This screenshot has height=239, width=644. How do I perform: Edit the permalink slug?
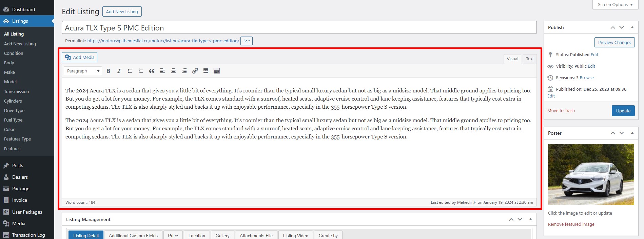(x=247, y=41)
